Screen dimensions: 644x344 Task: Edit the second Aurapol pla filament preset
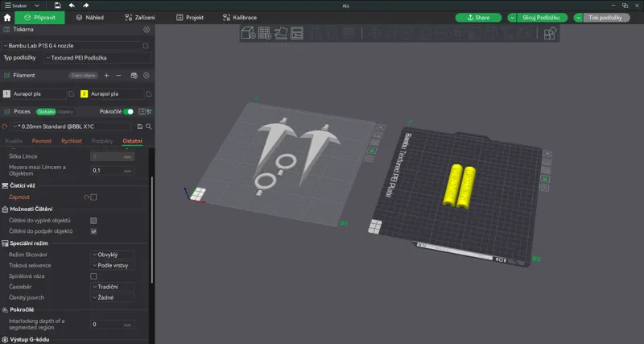coord(149,94)
